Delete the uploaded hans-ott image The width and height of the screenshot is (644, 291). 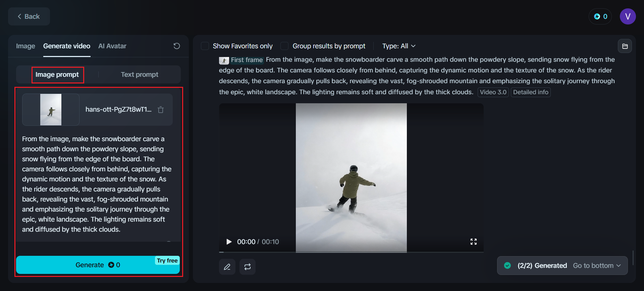(x=161, y=110)
